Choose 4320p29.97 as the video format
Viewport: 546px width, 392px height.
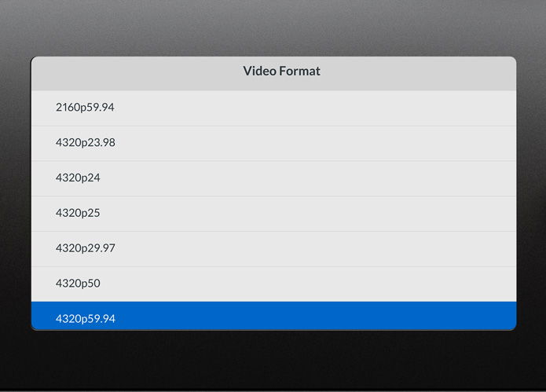point(273,248)
